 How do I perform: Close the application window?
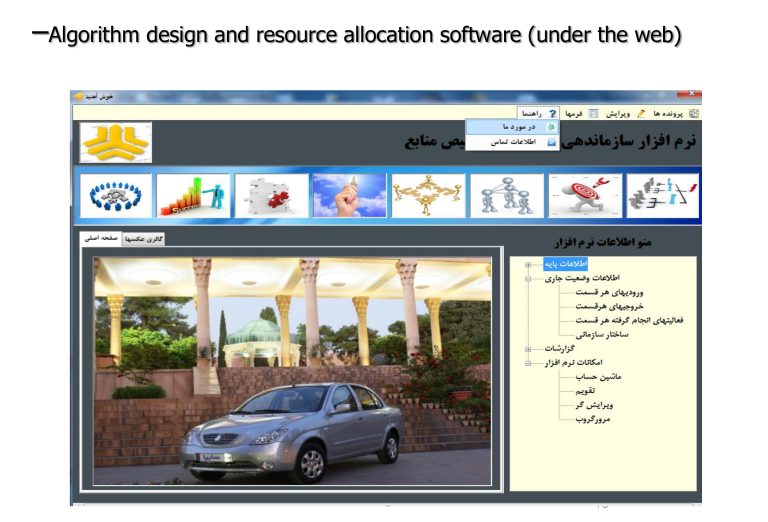pos(691,94)
